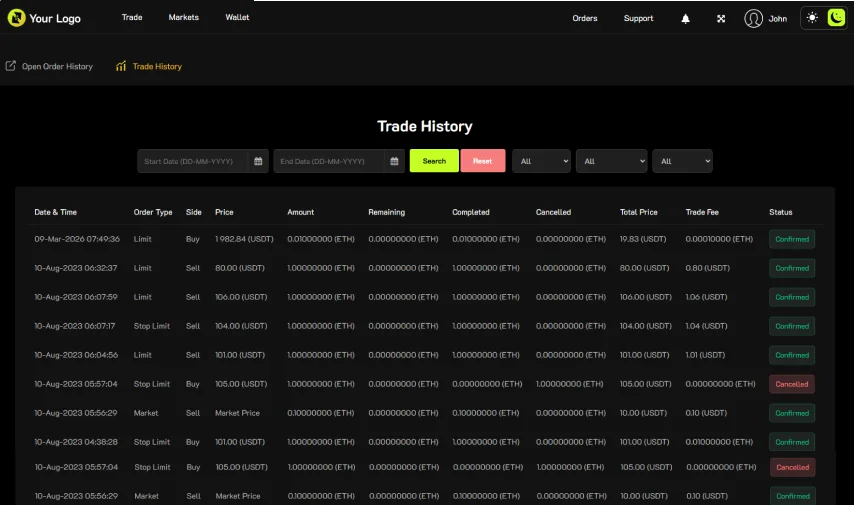Image resolution: width=854 pixels, height=505 pixels.
Task: Click Confirmed status of 04:38:28 trade
Action: pos(792,442)
